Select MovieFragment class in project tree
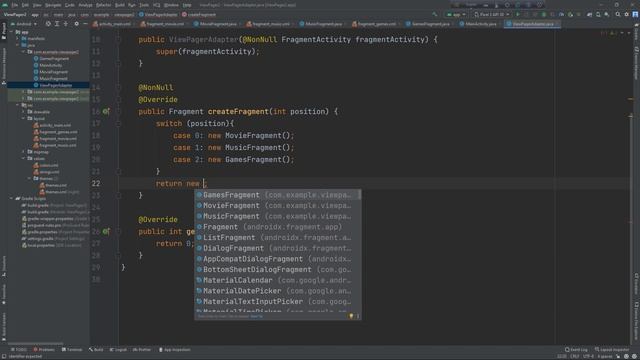This screenshot has height=360, width=640. 51,72
